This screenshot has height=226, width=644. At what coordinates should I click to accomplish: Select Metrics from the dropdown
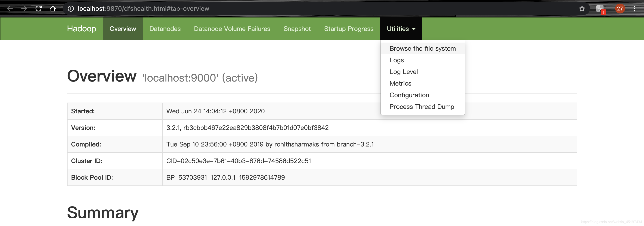tap(423, 83)
